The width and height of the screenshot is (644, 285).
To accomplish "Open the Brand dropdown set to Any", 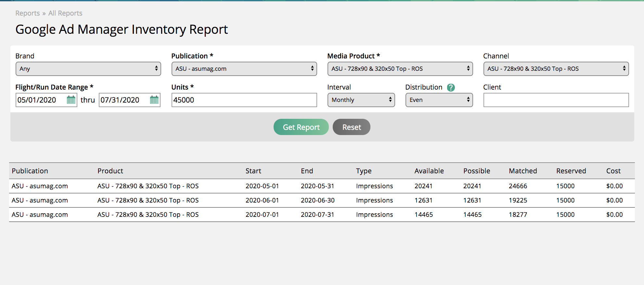I will [88, 69].
